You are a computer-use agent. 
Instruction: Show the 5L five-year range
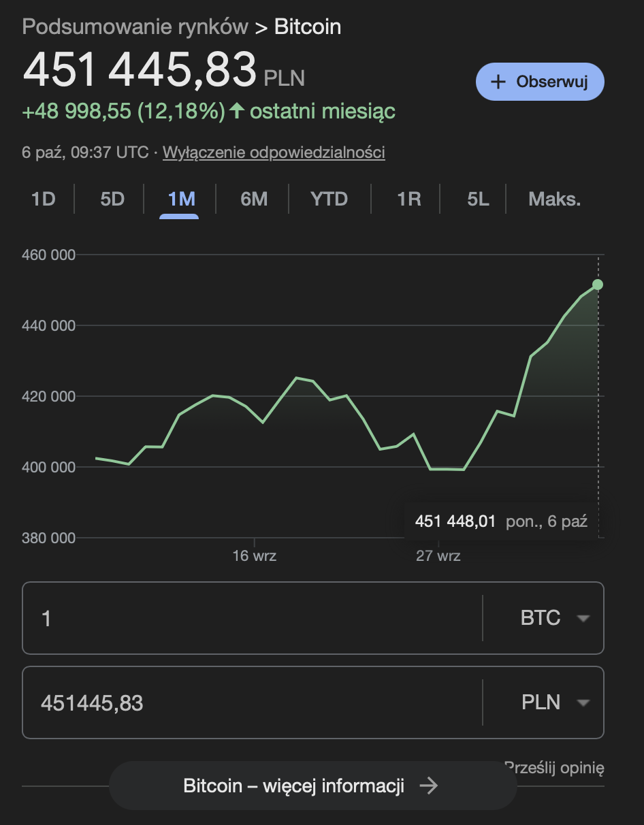[478, 199]
